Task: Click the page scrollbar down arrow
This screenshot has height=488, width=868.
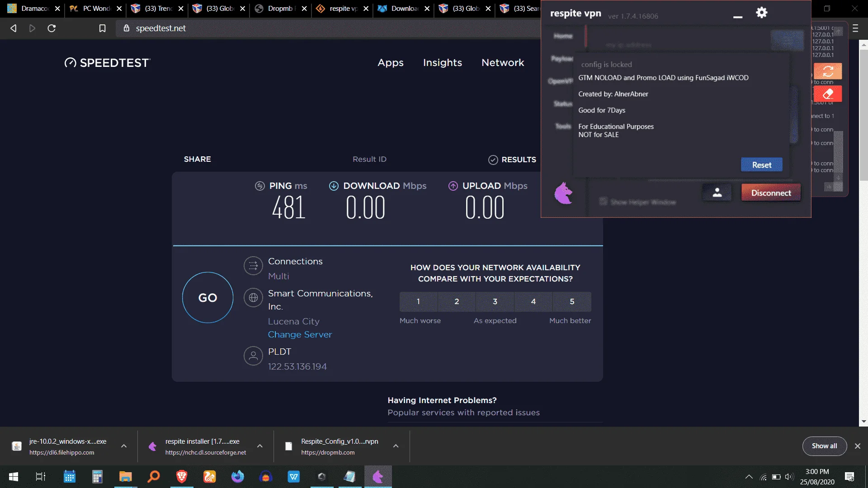Action: point(864,422)
